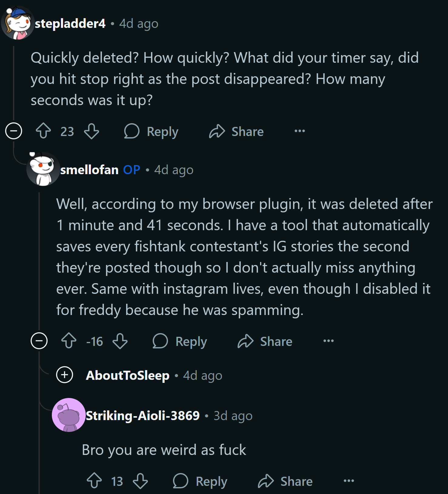
Task: Open more options for smellofan's comment
Action: [x=328, y=341]
